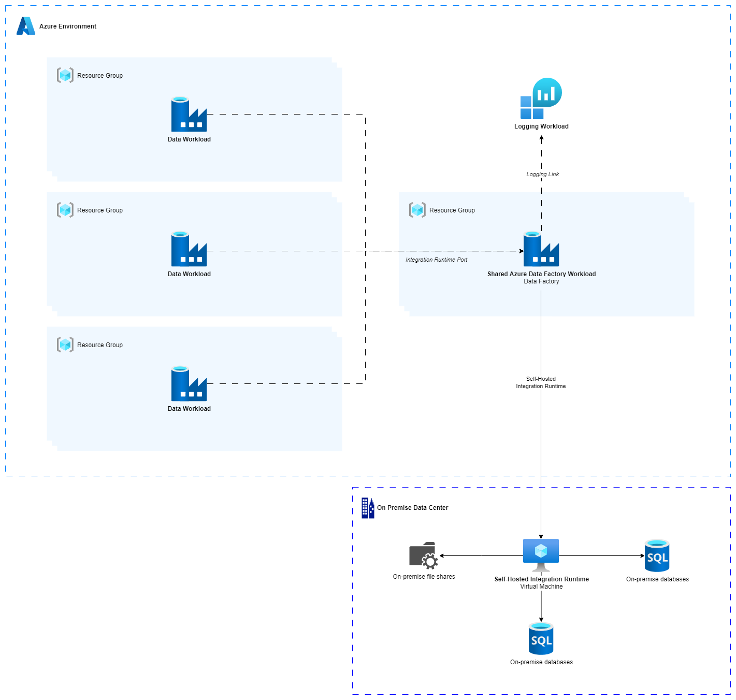Click the Self-Hosted Integration Runtime VM icon
The image size is (736, 700).
point(541,555)
